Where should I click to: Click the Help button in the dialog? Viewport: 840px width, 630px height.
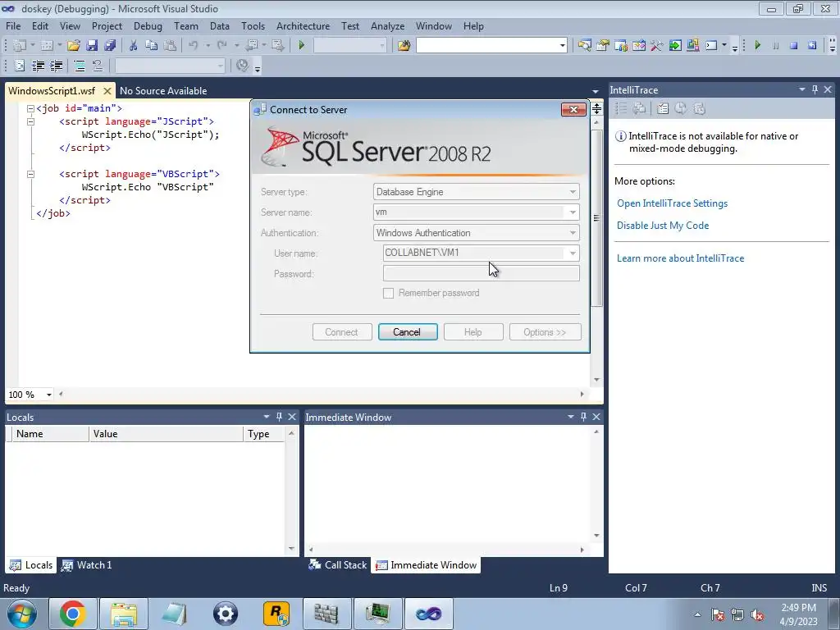(473, 332)
